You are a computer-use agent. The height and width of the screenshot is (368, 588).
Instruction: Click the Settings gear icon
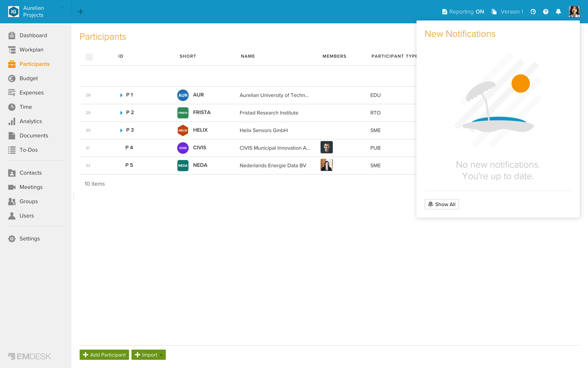(12, 239)
